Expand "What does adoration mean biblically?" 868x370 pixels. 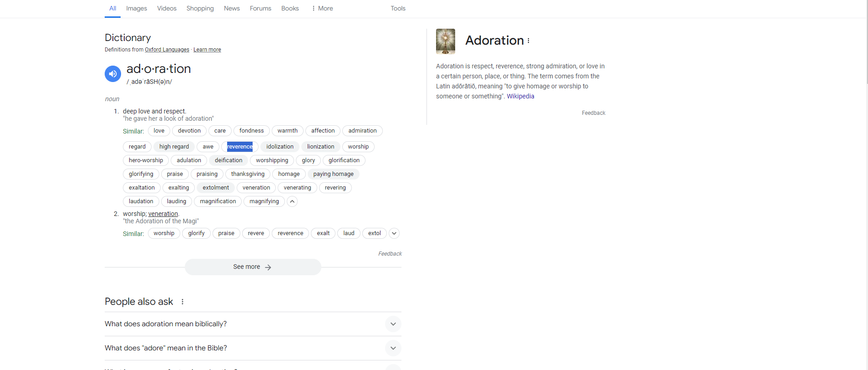pyautogui.click(x=393, y=324)
